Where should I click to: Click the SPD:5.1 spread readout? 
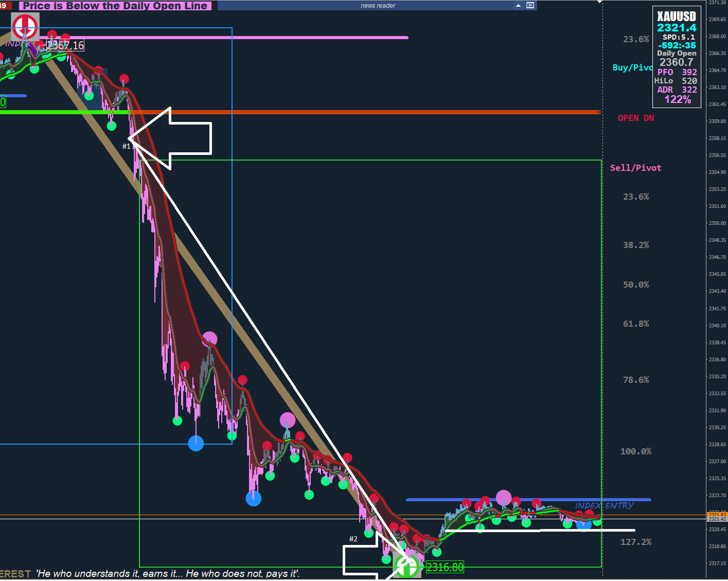679,37
